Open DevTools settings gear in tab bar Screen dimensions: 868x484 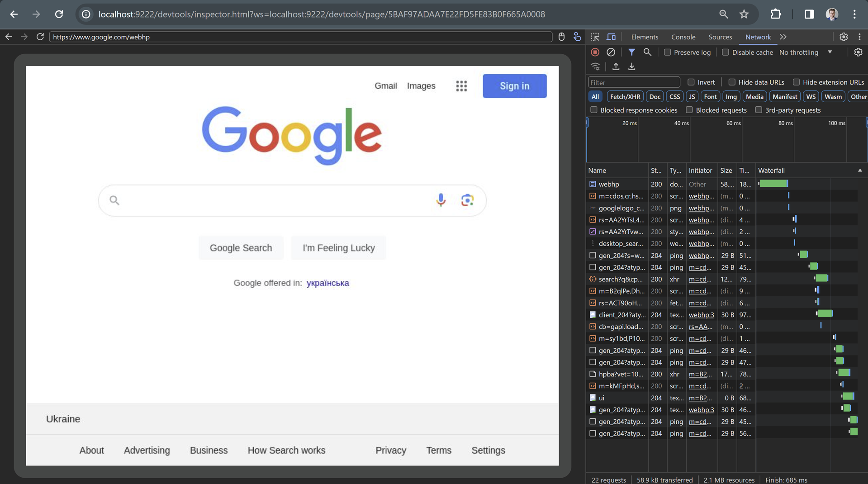pyautogui.click(x=844, y=37)
